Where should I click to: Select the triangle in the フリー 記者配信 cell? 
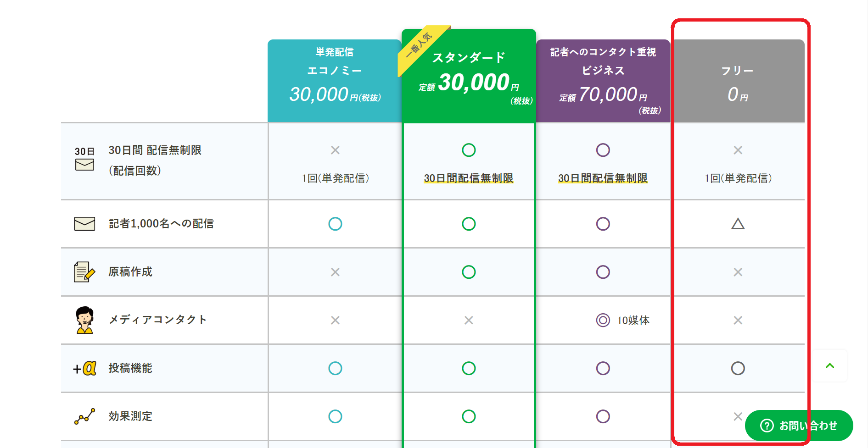(738, 224)
